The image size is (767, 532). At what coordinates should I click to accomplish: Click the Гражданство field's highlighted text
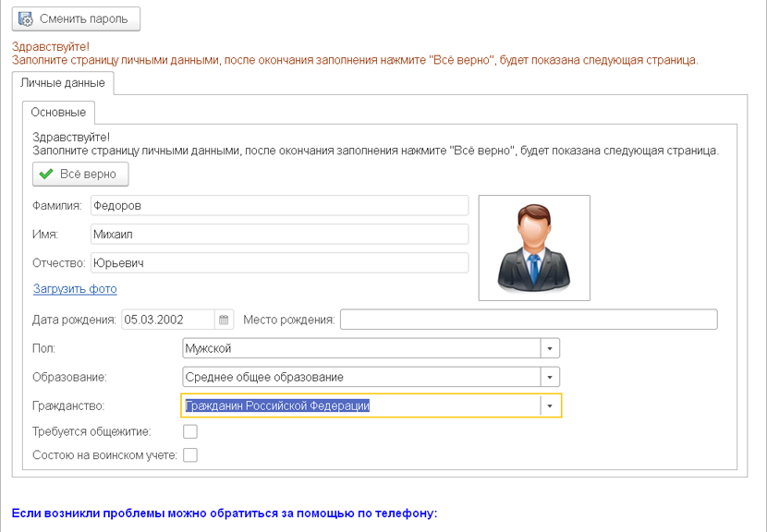[277, 405]
